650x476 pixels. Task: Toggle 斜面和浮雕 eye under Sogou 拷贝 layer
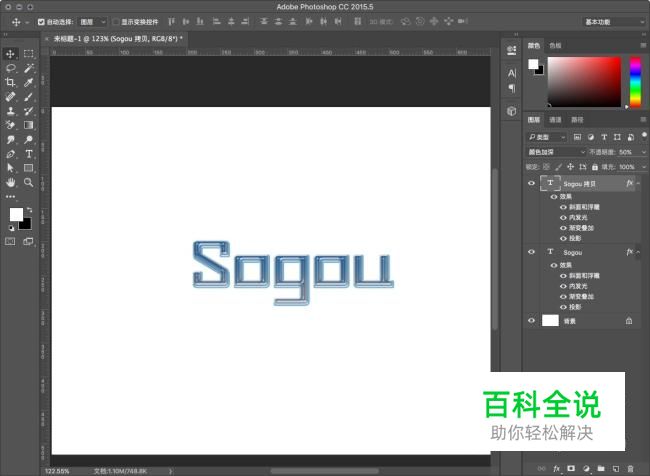click(563, 207)
